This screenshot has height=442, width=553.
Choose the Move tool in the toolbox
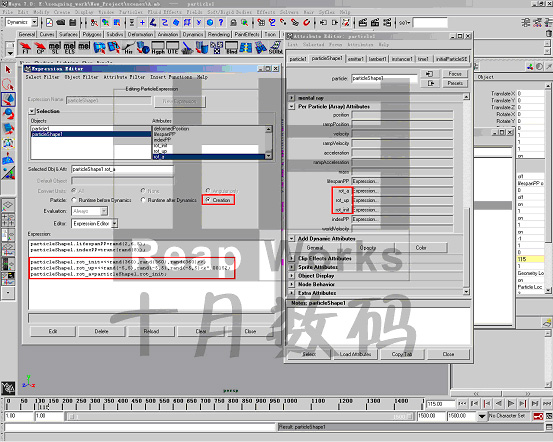(8, 99)
